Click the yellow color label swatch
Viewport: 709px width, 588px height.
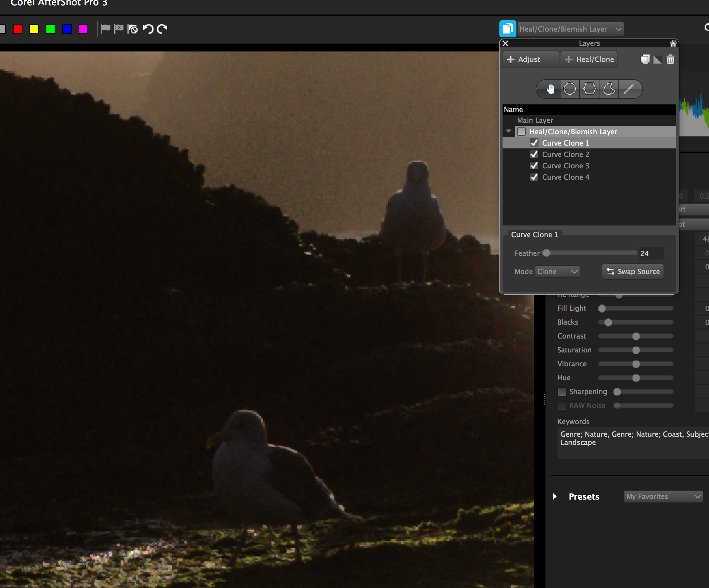(x=34, y=29)
